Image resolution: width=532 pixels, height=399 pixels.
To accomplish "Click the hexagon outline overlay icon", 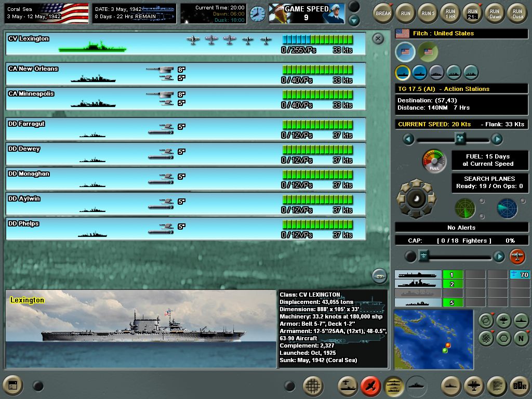I will 502,337.
